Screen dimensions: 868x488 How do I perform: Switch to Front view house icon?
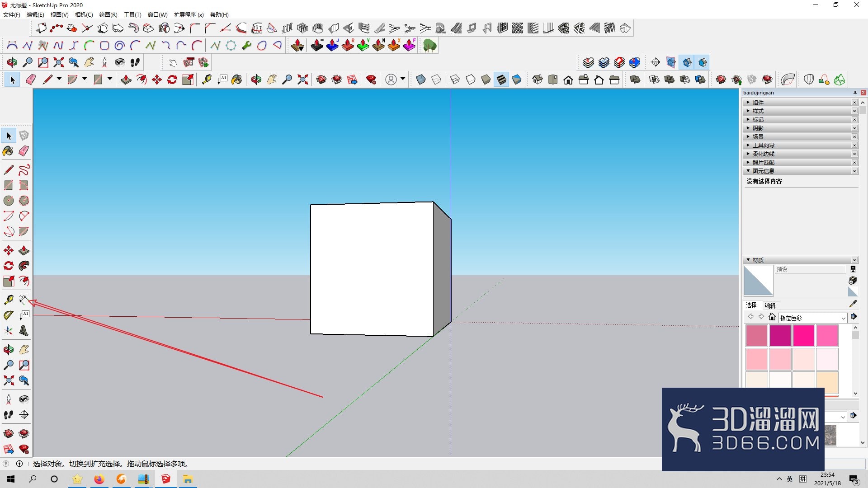point(568,80)
